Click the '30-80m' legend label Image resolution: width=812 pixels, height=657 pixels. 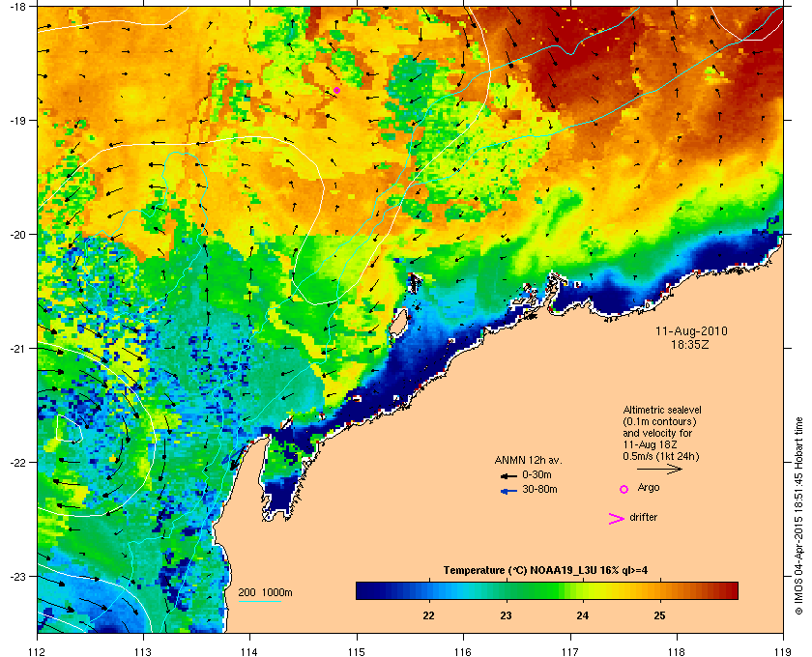(539, 489)
